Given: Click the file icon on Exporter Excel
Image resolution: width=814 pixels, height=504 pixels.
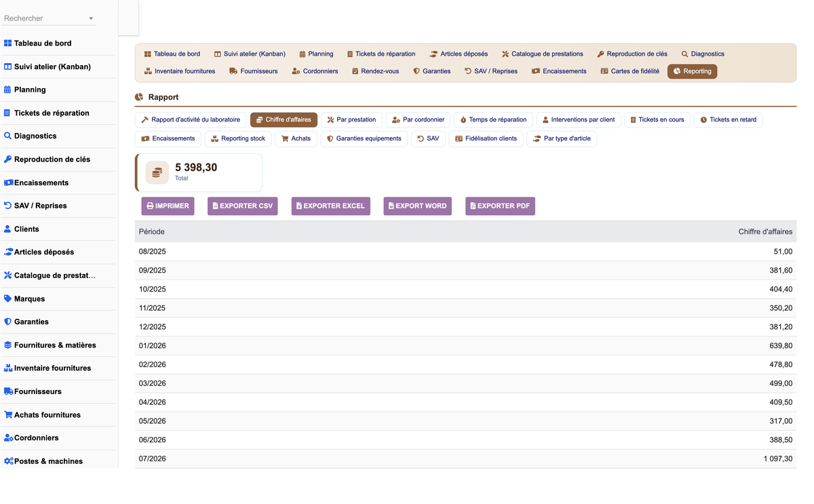Looking at the screenshot, I should [299, 206].
